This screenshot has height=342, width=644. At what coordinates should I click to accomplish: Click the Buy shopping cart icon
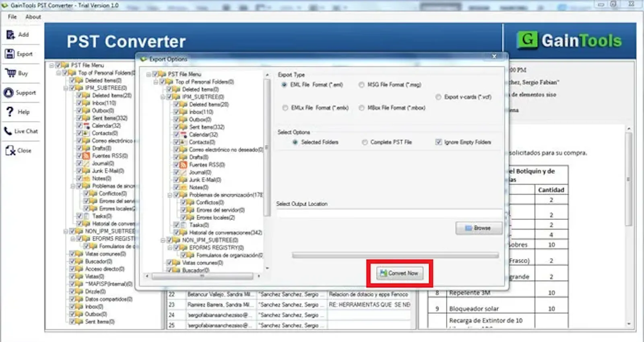[10, 73]
